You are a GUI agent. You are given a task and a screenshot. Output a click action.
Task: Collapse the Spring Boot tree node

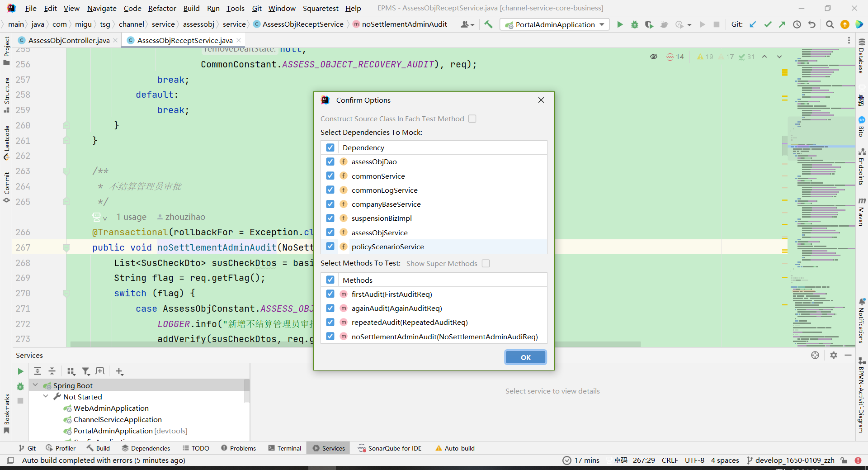point(35,385)
